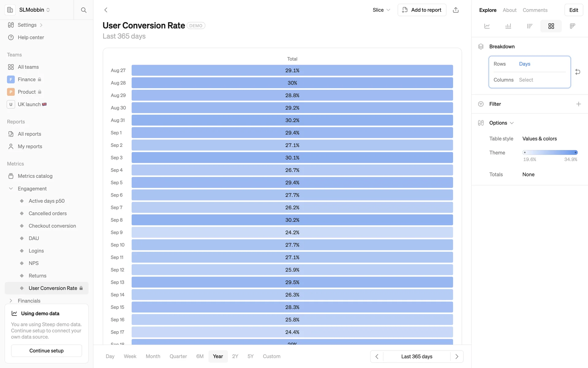Add a filter with plus icon
The height and width of the screenshot is (368, 588).
click(x=579, y=104)
